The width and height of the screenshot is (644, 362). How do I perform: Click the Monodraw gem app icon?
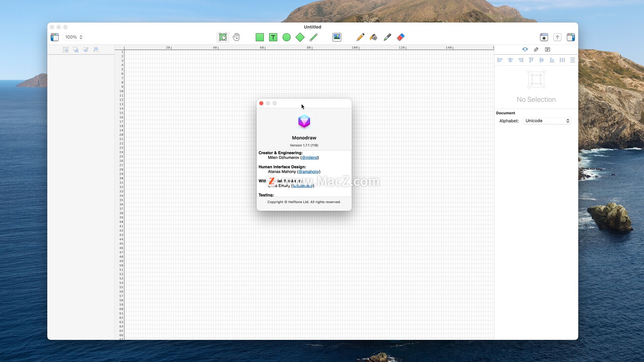[x=304, y=121]
